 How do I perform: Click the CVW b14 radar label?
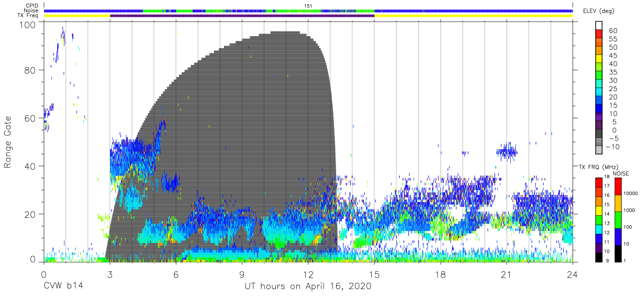(x=63, y=287)
